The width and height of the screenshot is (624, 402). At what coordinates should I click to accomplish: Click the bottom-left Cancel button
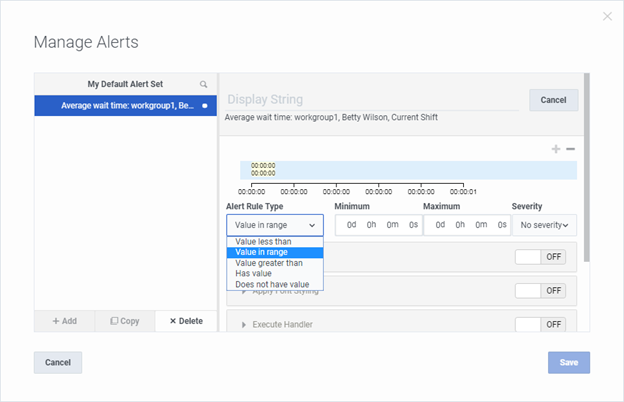point(58,362)
